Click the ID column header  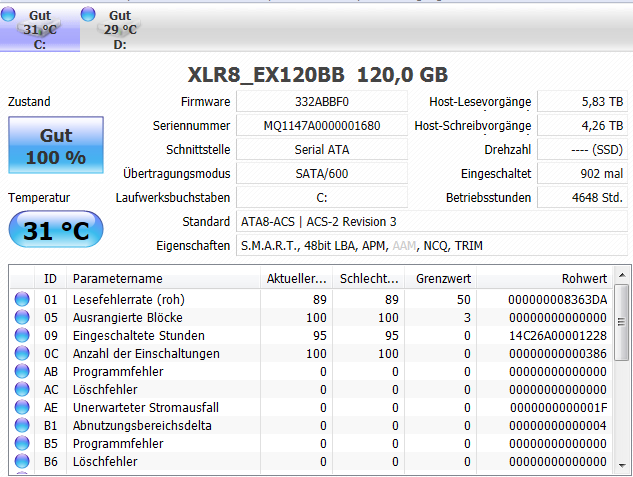pyautogui.click(x=50, y=278)
